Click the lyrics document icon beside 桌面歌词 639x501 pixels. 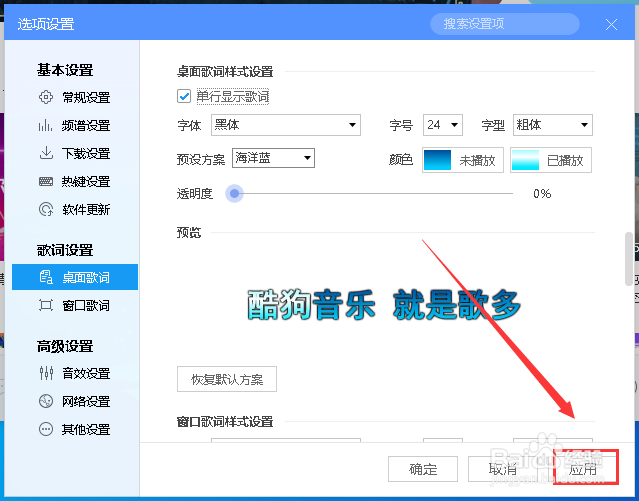tap(46, 277)
